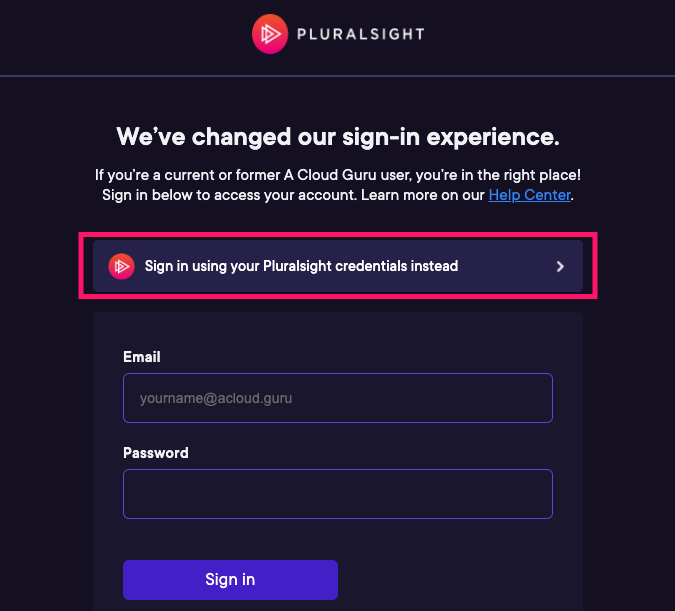The height and width of the screenshot is (611, 675).
Task: Open the Help Center link
Action: click(529, 195)
